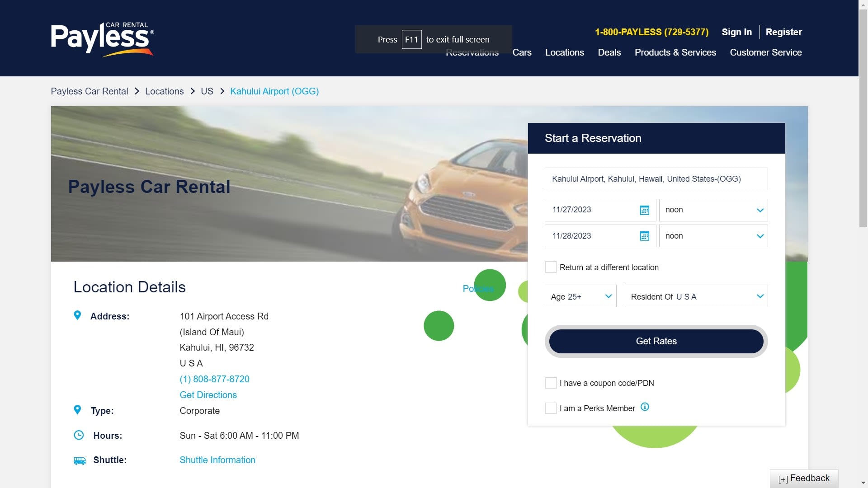Call the (1) 808-877-8720 phone link
The height and width of the screenshot is (488, 868).
click(215, 379)
